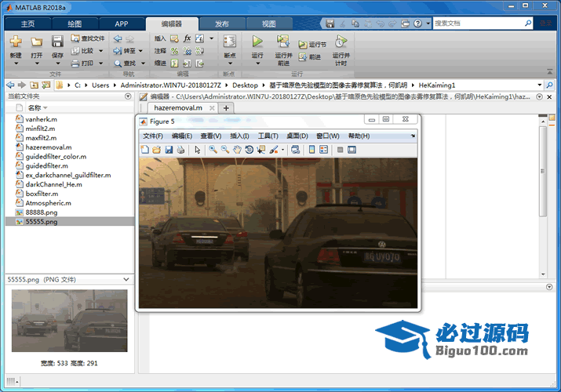Toggle the Edit Plot arrow tool in Figure 5
The image size is (561, 392).
[x=198, y=149]
